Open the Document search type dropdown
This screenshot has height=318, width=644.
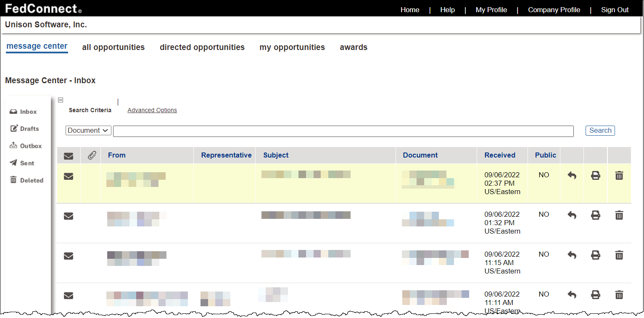coord(88,131)
